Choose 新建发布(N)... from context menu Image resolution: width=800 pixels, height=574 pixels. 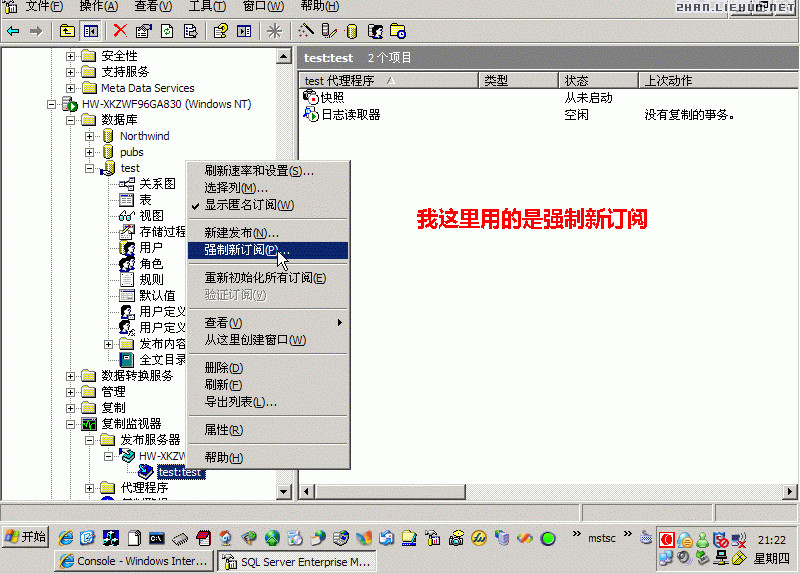pos(268,233)
